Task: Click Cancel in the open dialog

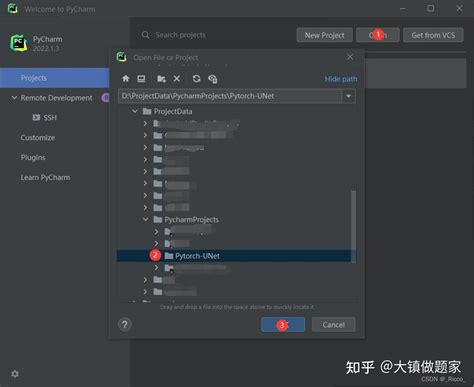Action: tap(333, 324)
